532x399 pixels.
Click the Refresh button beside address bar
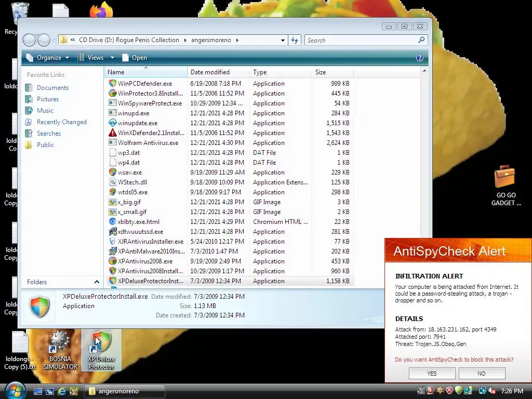pyautogui.click(x=295, y=41)
